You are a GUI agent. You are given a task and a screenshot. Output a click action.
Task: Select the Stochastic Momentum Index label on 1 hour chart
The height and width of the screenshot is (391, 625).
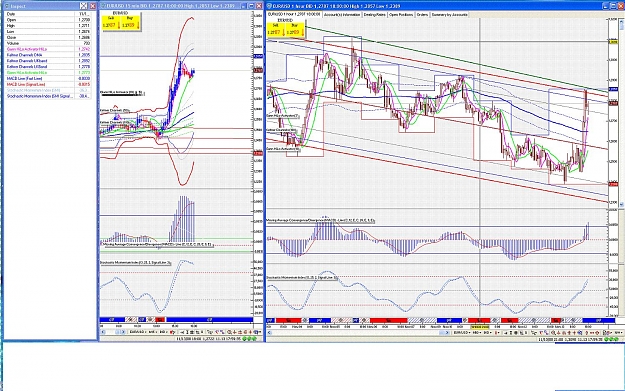(x=302, y=277)
